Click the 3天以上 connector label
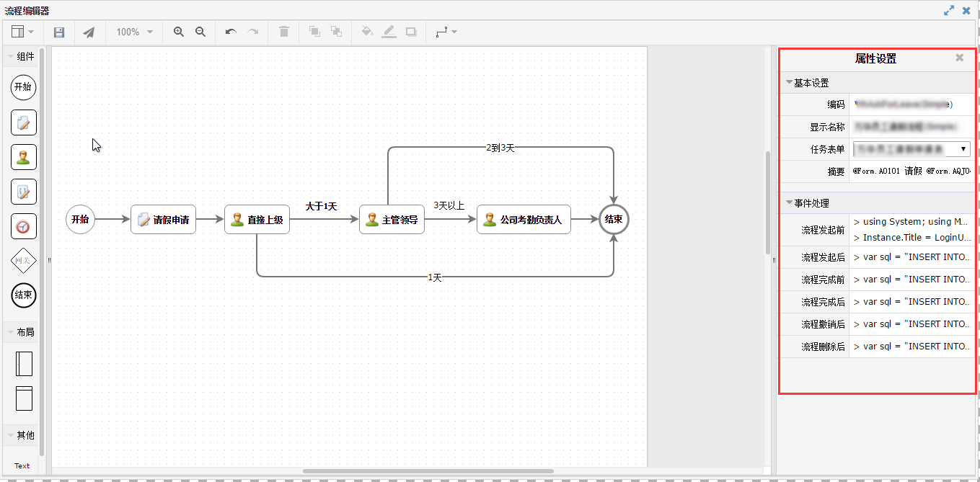The width and height of the screenshot is (980, 482). (449, 206)
